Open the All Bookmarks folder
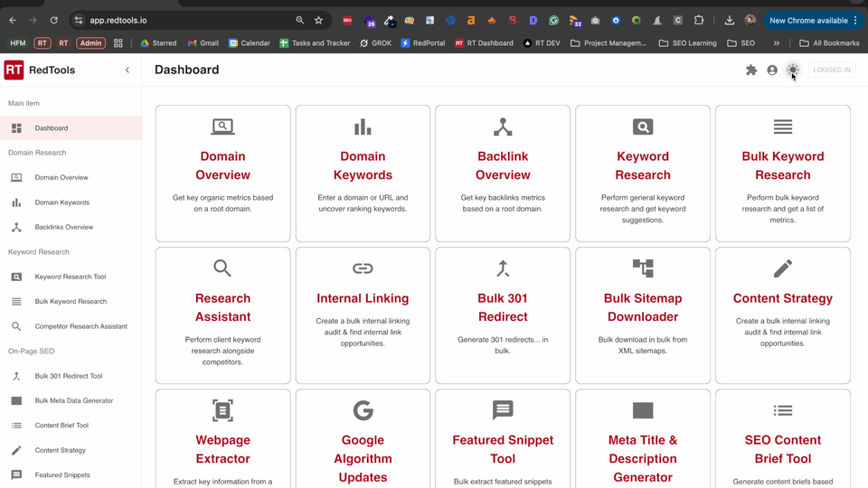 [x=829, y=42]
